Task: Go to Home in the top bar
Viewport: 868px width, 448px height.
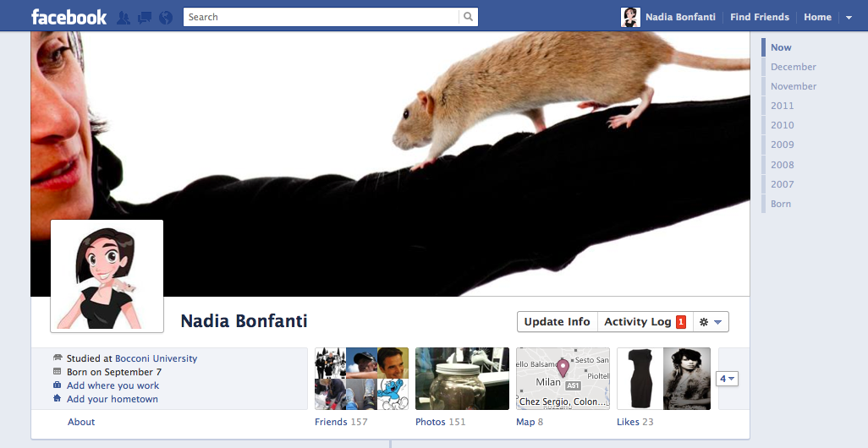Action: click(x=817, y=17)
